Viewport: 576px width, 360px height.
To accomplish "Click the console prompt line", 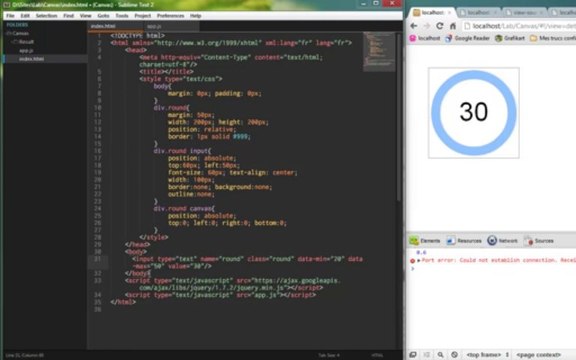I will coord(492,269).
